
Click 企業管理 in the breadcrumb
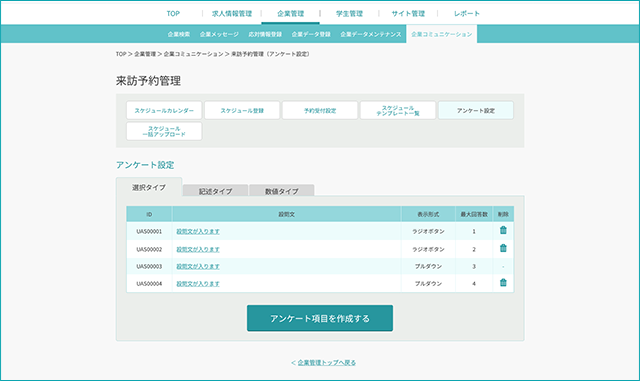pyautogui.click(x=145, y=54)
